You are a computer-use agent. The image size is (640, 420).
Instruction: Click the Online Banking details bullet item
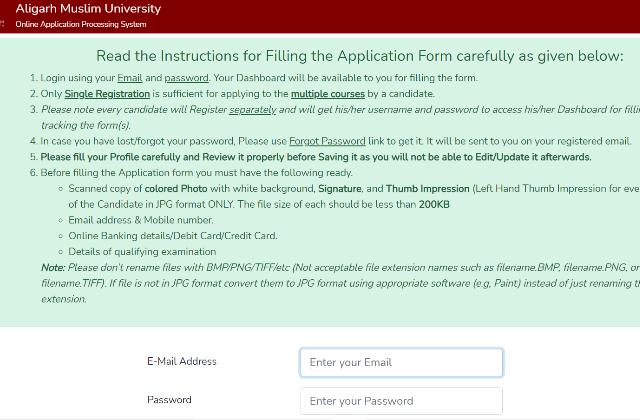pos(172,236)
